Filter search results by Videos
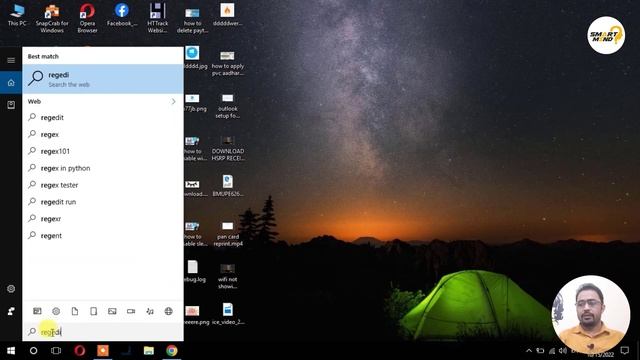 [131, 311]
